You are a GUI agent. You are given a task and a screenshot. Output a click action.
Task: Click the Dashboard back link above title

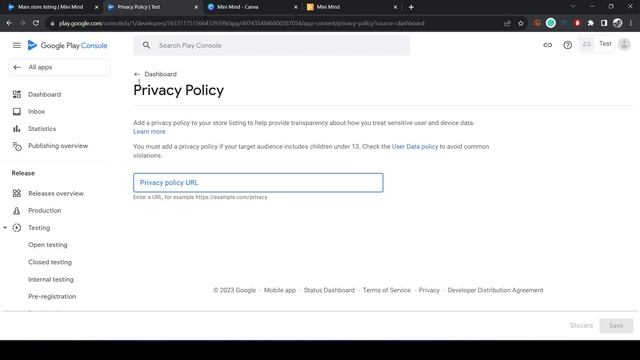point(156,74)
